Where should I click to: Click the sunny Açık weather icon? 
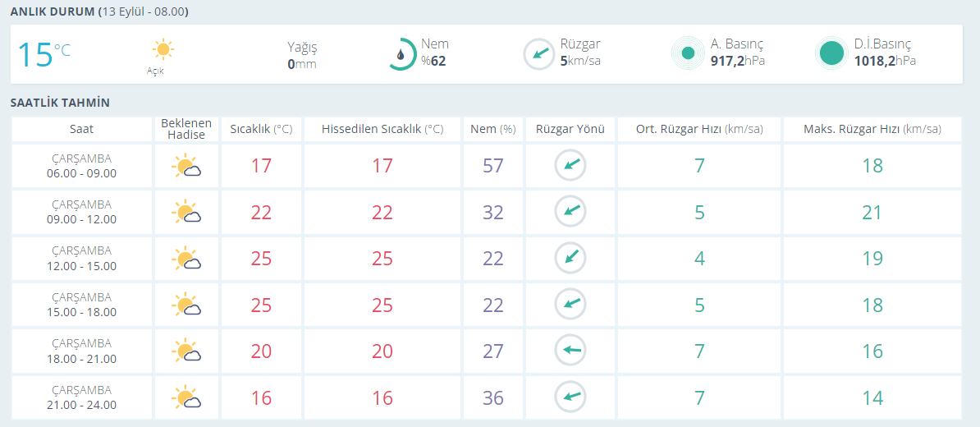click(x=163, y=49)
